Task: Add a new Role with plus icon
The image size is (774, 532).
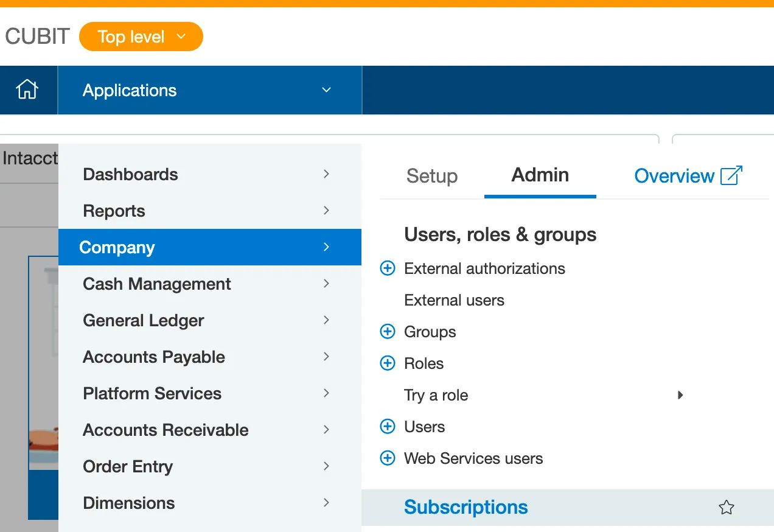Action: (x=388, y=363)
